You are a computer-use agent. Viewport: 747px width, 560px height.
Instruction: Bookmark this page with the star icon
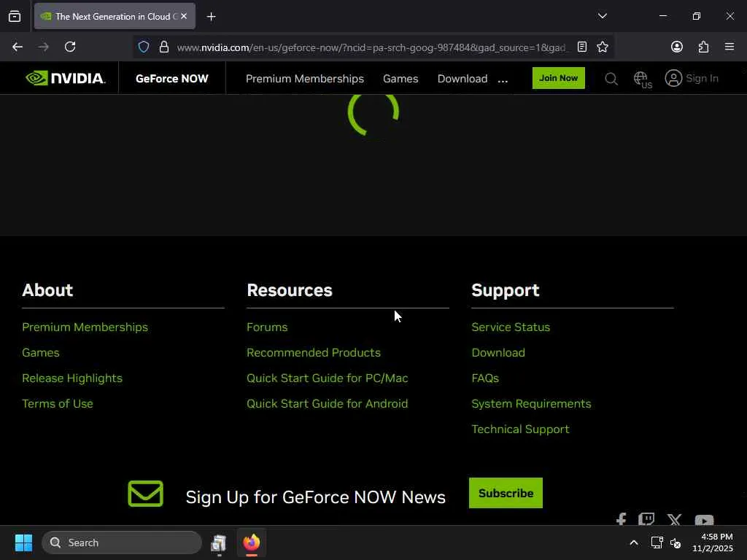coord(602,47)
